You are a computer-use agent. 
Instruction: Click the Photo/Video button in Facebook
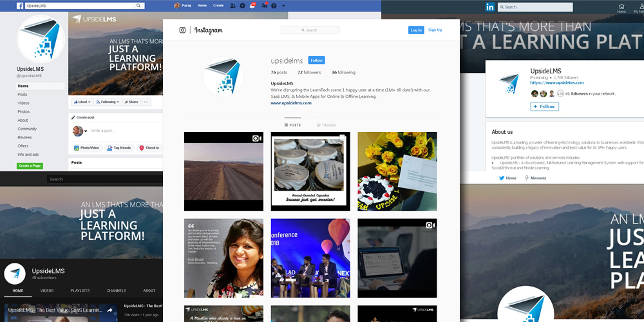coord(87,148)
